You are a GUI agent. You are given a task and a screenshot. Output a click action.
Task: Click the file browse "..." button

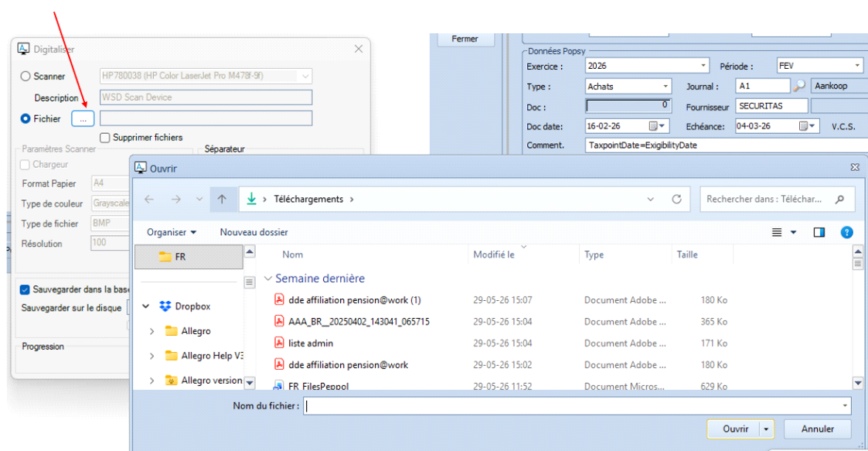pos(83,118)
